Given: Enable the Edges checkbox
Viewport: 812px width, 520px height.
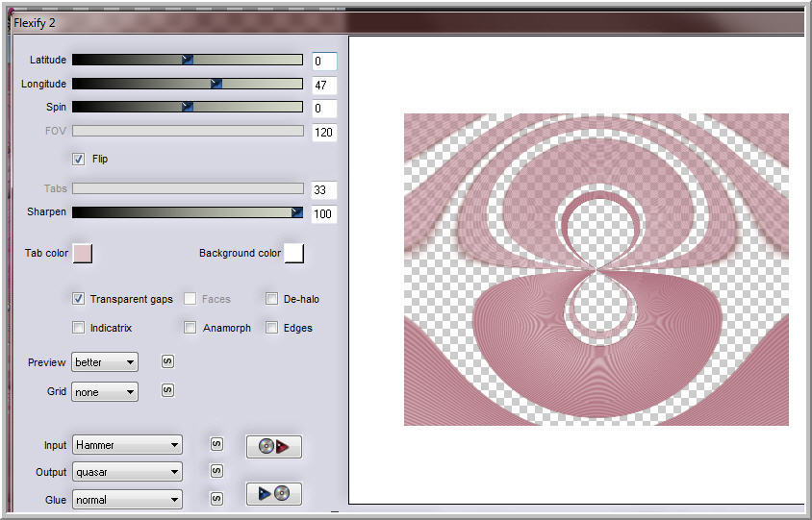Looking at the screenshot, I should pos(271,328).
